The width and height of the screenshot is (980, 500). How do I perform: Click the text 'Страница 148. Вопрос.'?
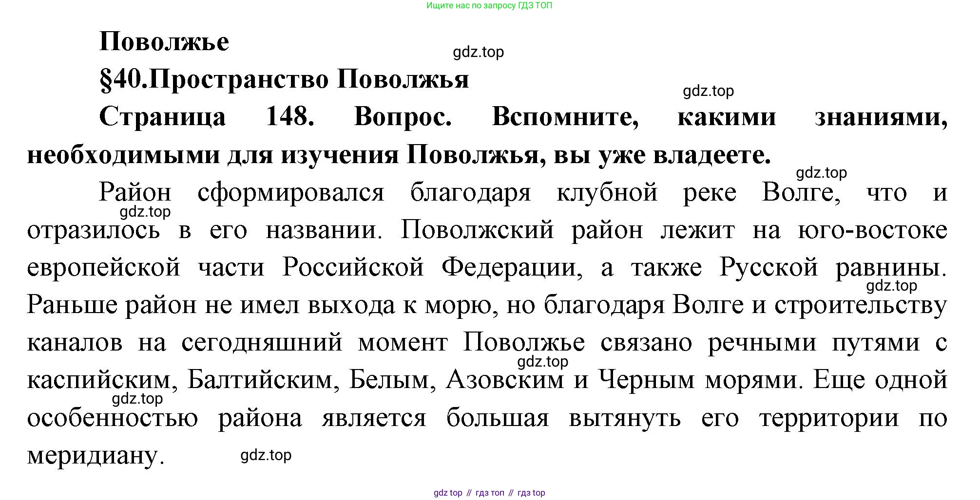[275, 117]
